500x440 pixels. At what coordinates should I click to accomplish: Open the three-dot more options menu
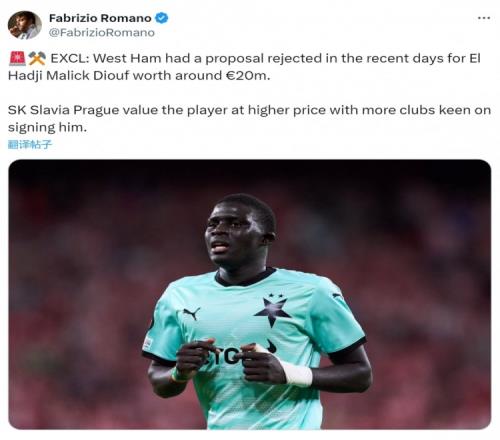(x=483, y=18)
